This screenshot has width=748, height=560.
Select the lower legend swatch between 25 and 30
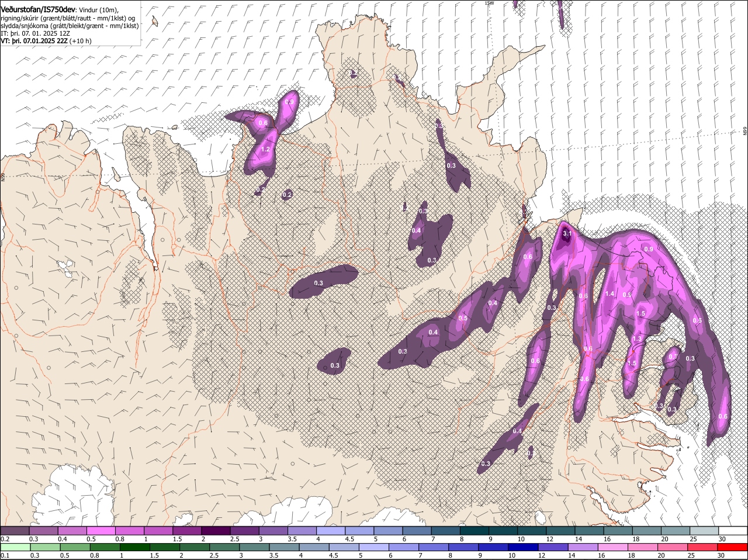coord(703,548)
